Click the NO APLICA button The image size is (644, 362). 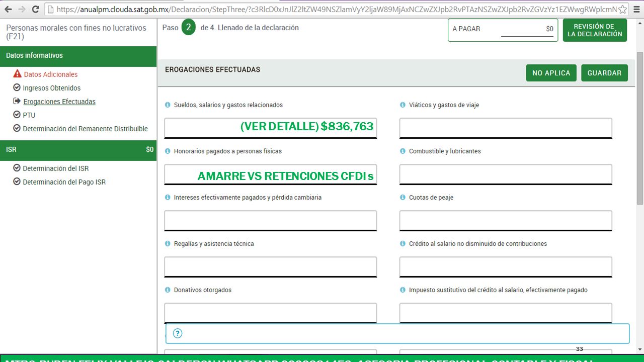pyautogui.click(x=551, y=73)
